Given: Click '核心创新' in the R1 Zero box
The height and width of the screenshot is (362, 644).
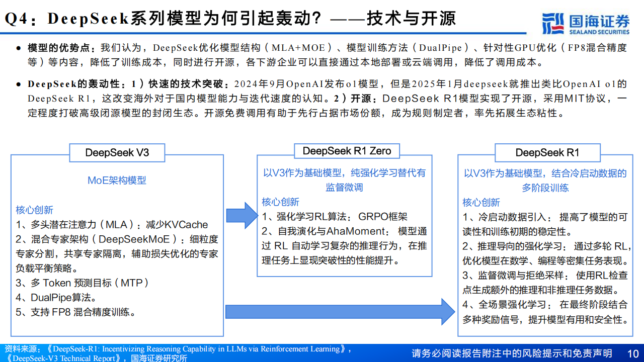Looking at the screenshot, I should point(280,202).
